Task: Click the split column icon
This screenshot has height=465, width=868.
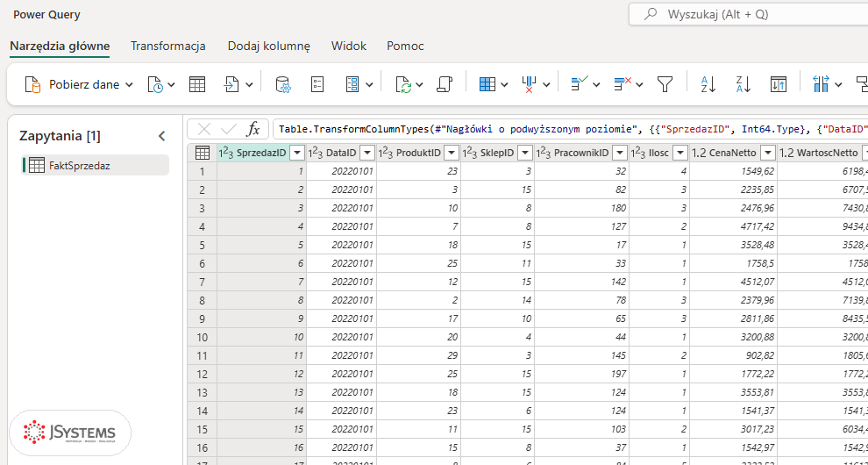Action: tap(821, 85)
